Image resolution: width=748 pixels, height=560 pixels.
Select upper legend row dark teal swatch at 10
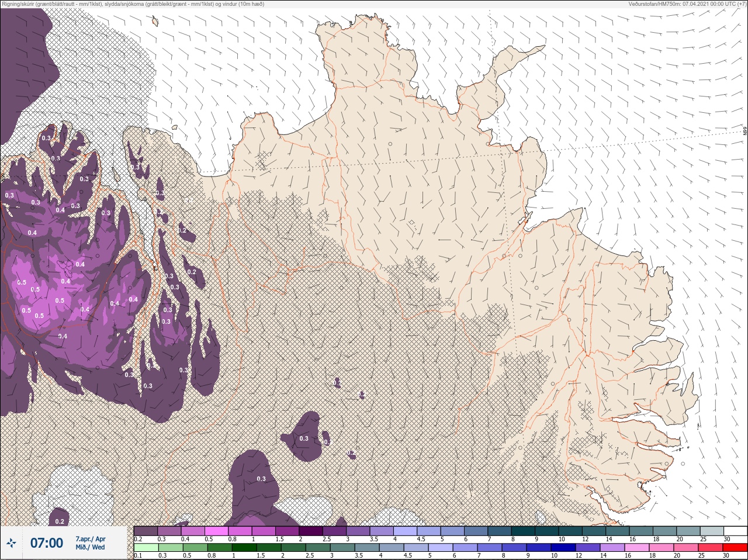pyautogui.click(x=570, y=531)
